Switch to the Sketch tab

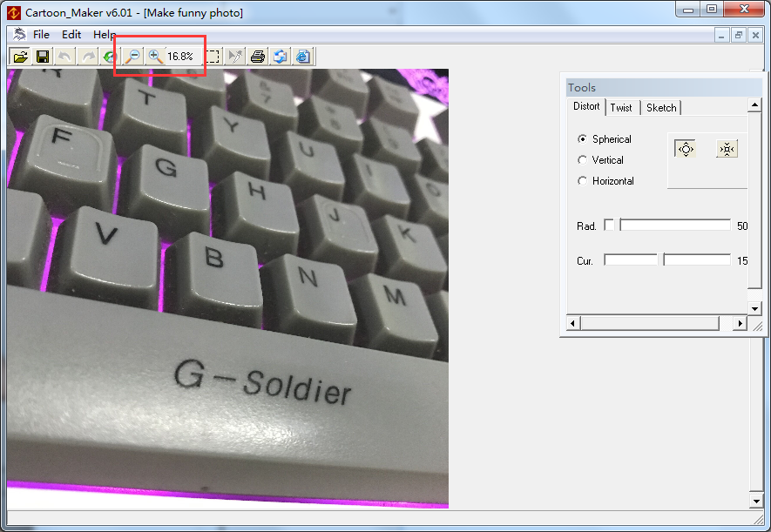661,108
